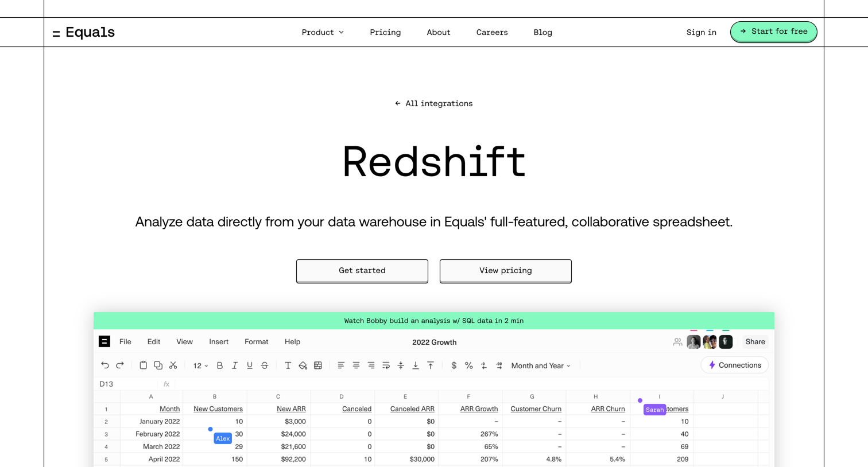
Task: Increase decimal places icon
Action: 499,365
